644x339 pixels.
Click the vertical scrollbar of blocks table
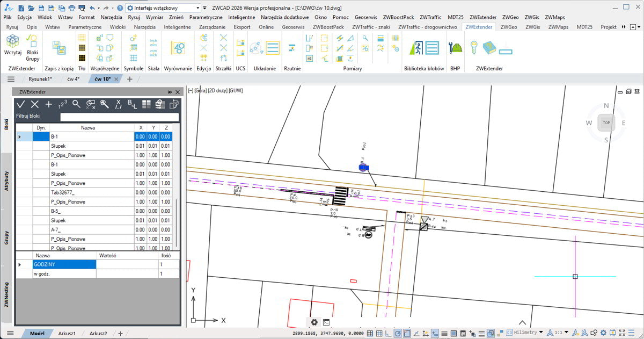(x=177, y=221)
